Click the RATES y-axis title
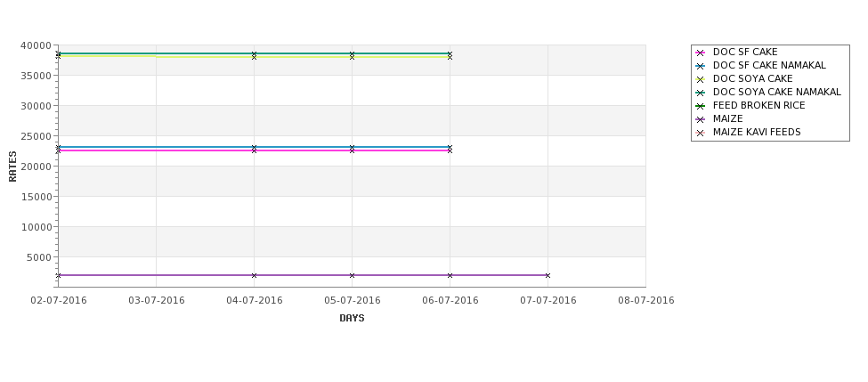 coord(12,167)
